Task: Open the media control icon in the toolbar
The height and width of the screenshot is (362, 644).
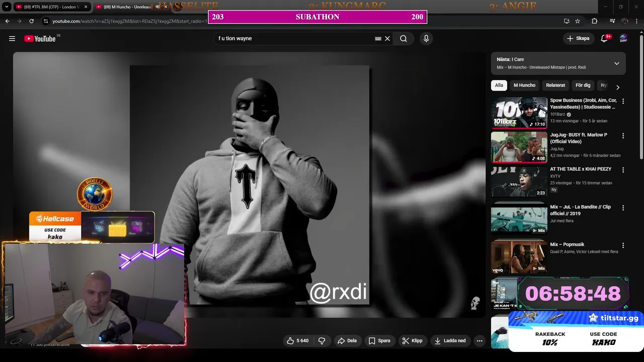Action: point(612,21)
